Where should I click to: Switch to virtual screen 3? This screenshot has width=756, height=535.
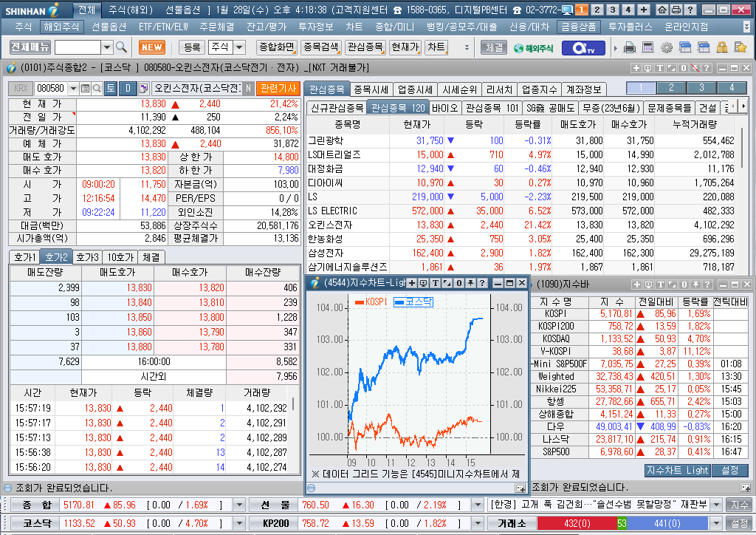(612, 10)
